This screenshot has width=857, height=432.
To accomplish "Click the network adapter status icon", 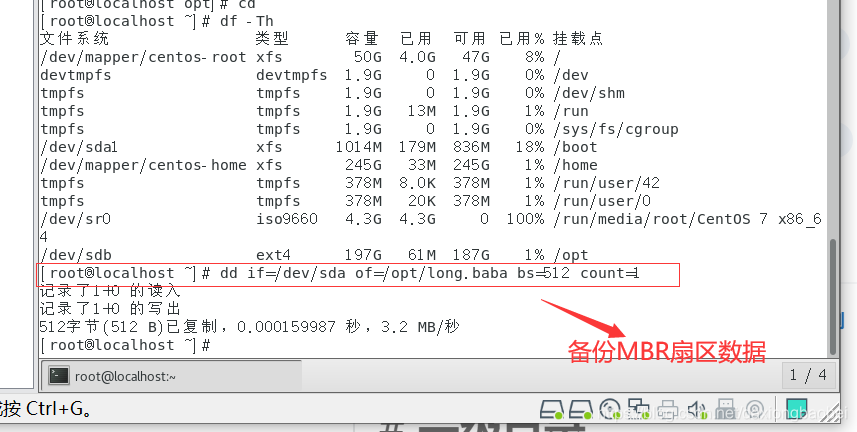I will coord(637,409).
